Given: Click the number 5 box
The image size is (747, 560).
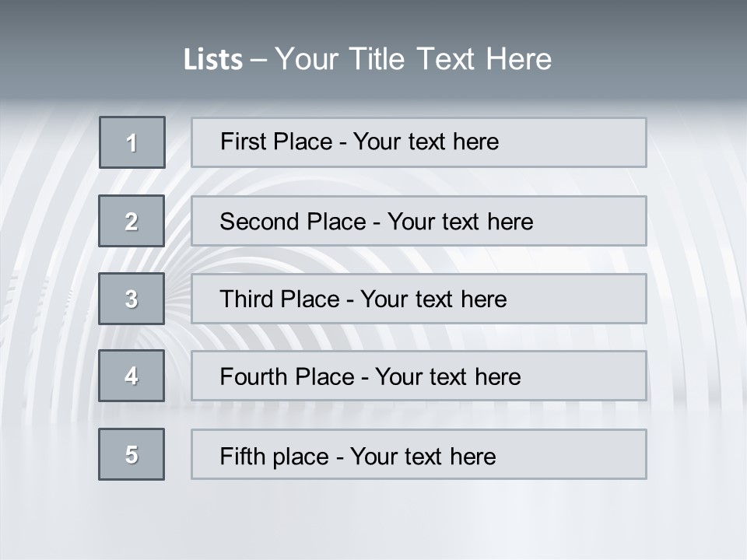Looking at the screenshot, I should coord(132,454).
